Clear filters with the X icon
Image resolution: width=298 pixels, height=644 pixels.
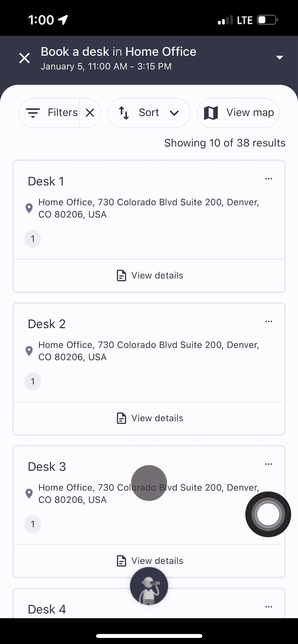90,113
